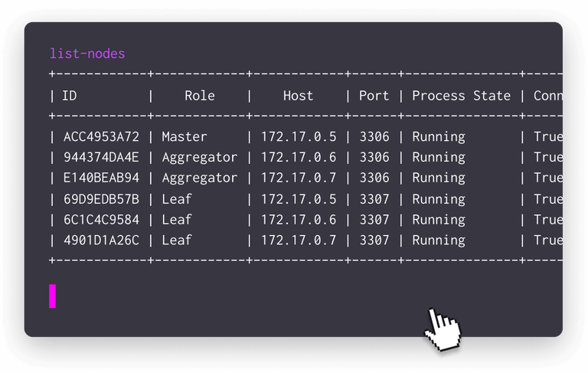Select node ID E140BEAB94
This screenshot has width=588, height=373.
[101, 178]
